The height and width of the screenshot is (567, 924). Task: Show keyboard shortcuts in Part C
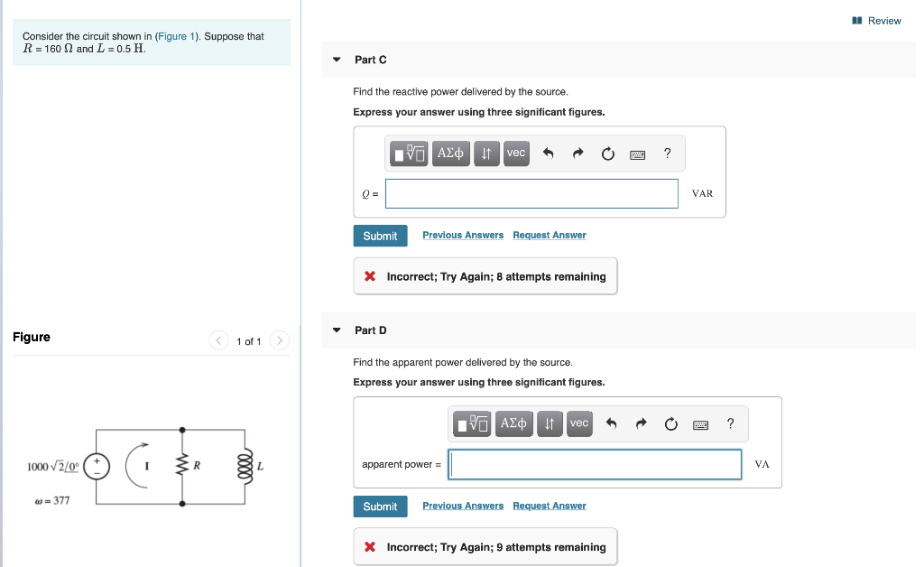click(638, 155)
